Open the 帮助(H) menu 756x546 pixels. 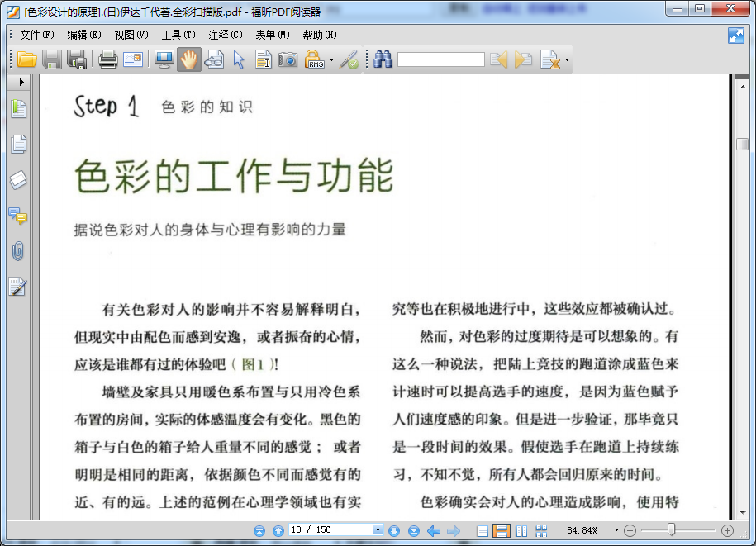(320, 35)
